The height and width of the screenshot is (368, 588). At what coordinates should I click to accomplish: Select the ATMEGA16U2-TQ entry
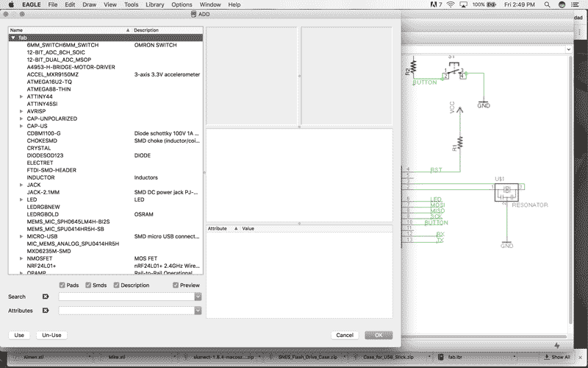(x=49, y=82)
